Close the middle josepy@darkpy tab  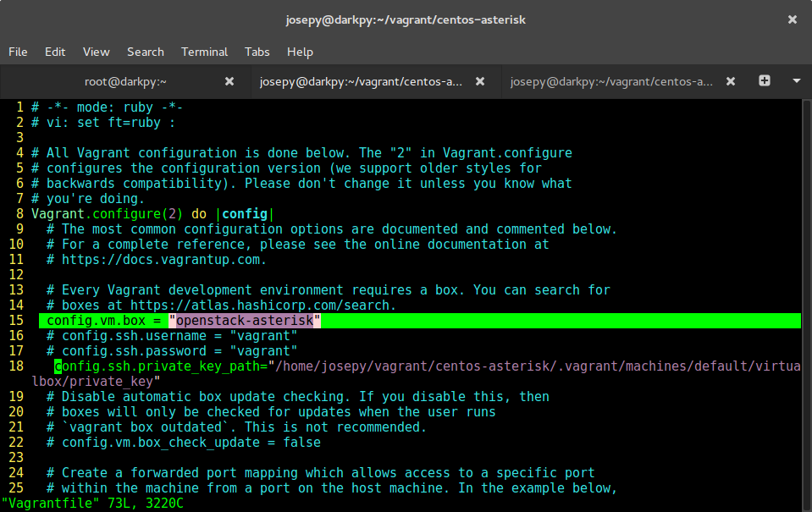coord(480,81)
